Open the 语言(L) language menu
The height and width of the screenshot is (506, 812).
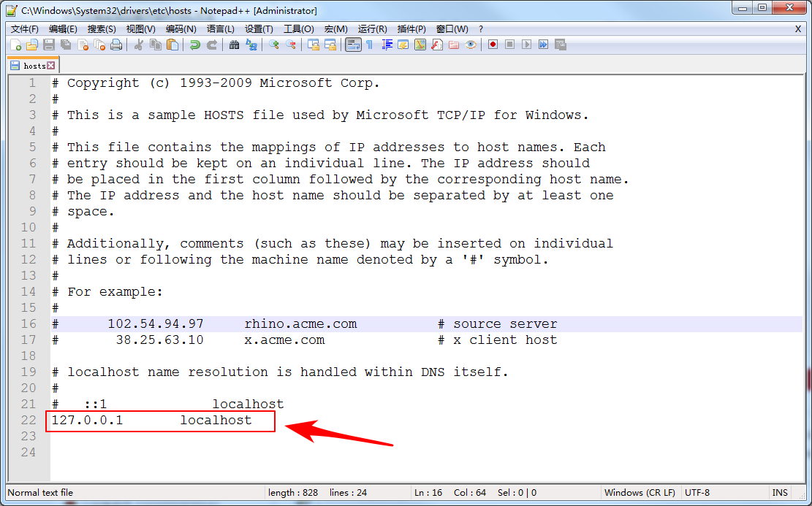coord(221,29)
